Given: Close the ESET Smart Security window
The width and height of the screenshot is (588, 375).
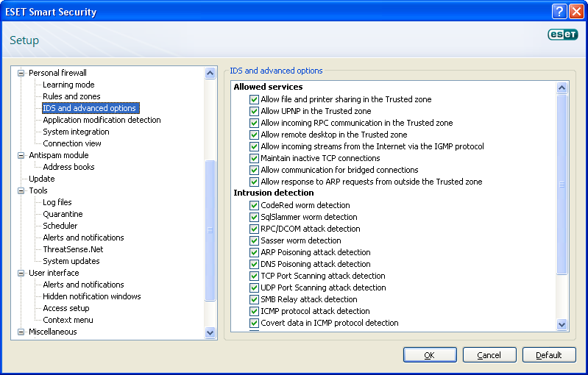Looking at the screenshot, I should coord(576,12).
